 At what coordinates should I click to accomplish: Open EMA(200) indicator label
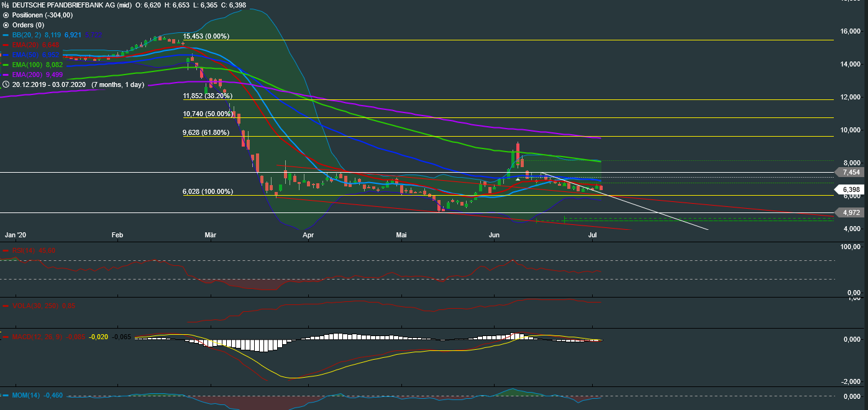28,75
